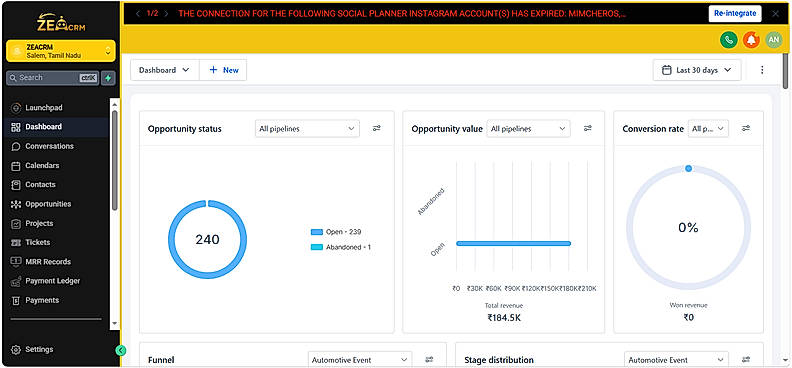
Task: Open Funnel widget filter settings icon
Action: point(429,359)
